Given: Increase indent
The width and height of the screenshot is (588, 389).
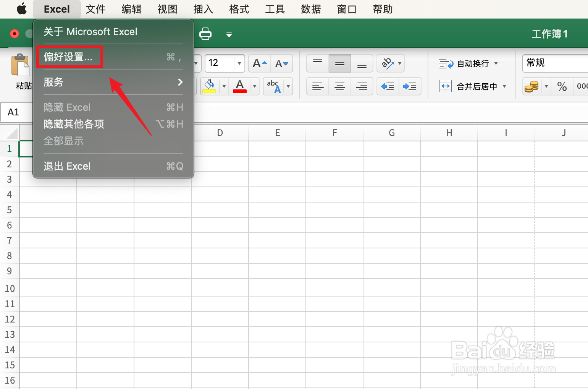Looking at the screenshot, I should pos(410,86).
